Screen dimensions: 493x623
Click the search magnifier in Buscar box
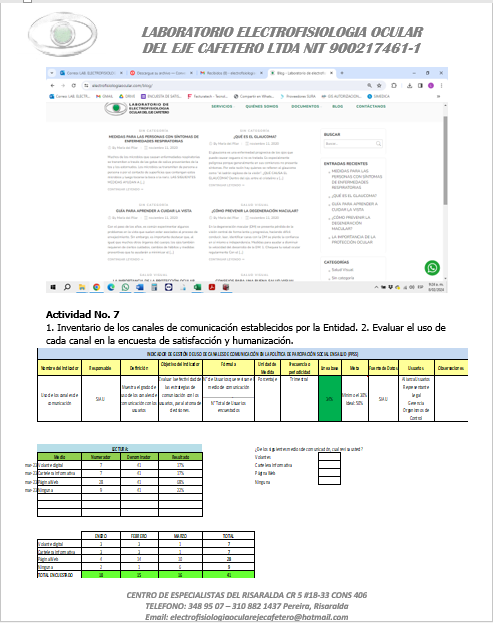(379, 143)
